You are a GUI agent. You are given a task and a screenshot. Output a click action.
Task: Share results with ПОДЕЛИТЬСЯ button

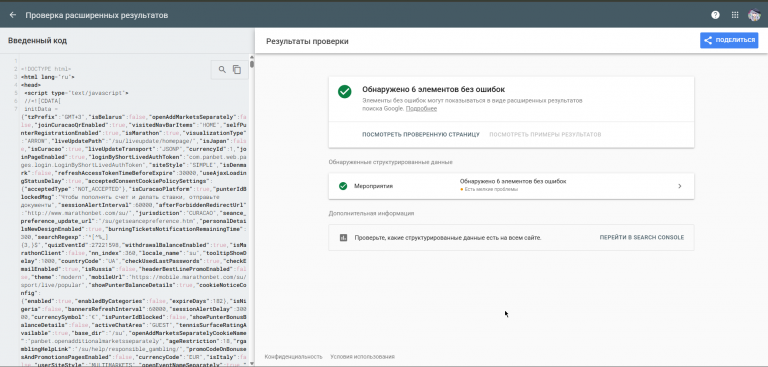tap(729, 40)
